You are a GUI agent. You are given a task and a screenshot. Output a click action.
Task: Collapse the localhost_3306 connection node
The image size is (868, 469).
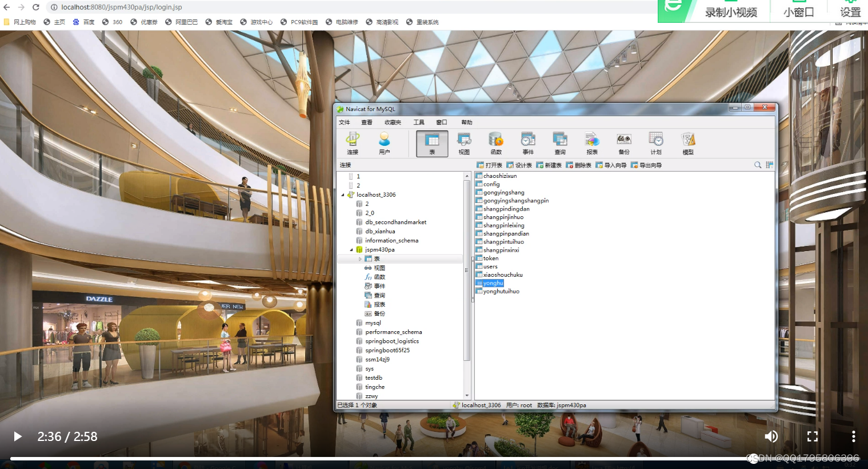[343, 195]
